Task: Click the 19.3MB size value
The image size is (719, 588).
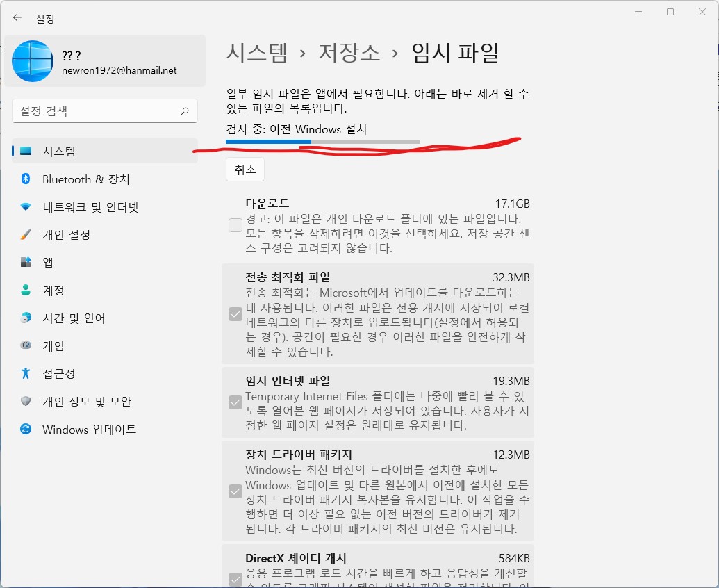Action: [511, 381]
